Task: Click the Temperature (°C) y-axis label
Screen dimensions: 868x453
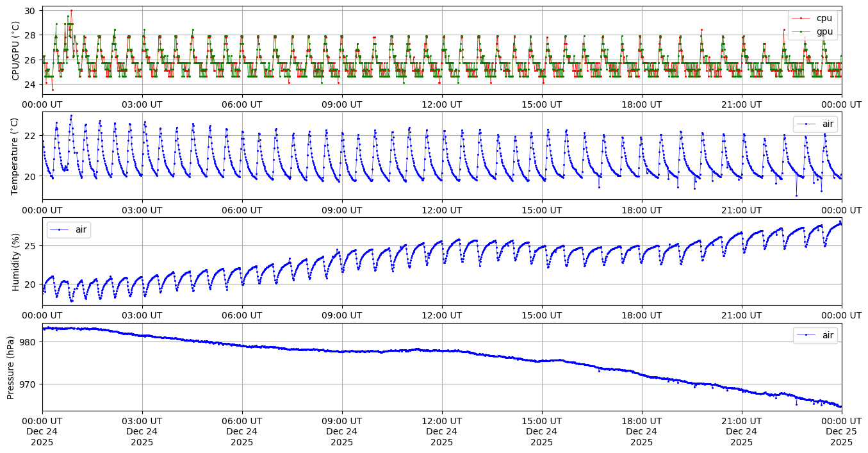Action: pos(16,156)
